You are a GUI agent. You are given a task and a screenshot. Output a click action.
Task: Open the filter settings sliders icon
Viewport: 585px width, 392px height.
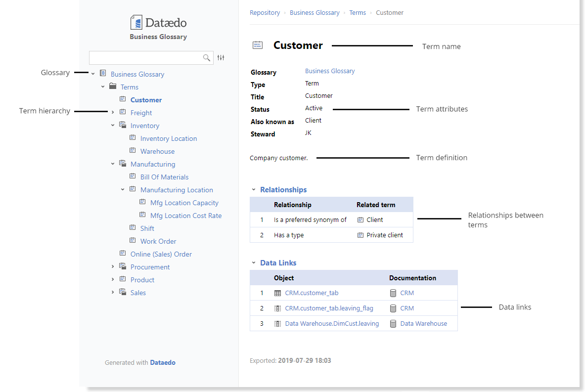click(x=221, y=58)
